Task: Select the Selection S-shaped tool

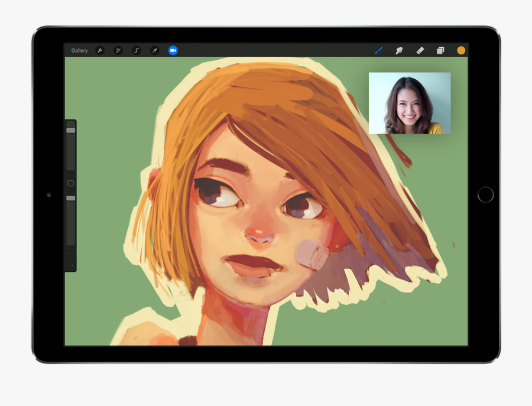Action: tap(137, 51)
